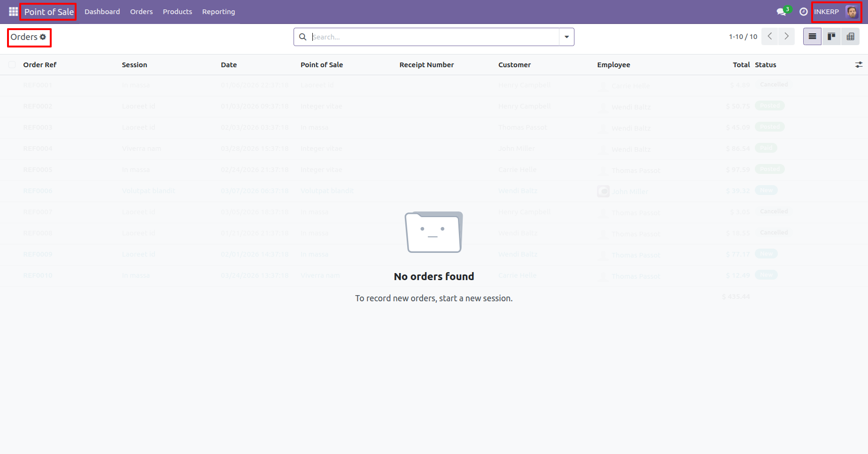
Task: Switch to pivot table view
Action: 850,36
